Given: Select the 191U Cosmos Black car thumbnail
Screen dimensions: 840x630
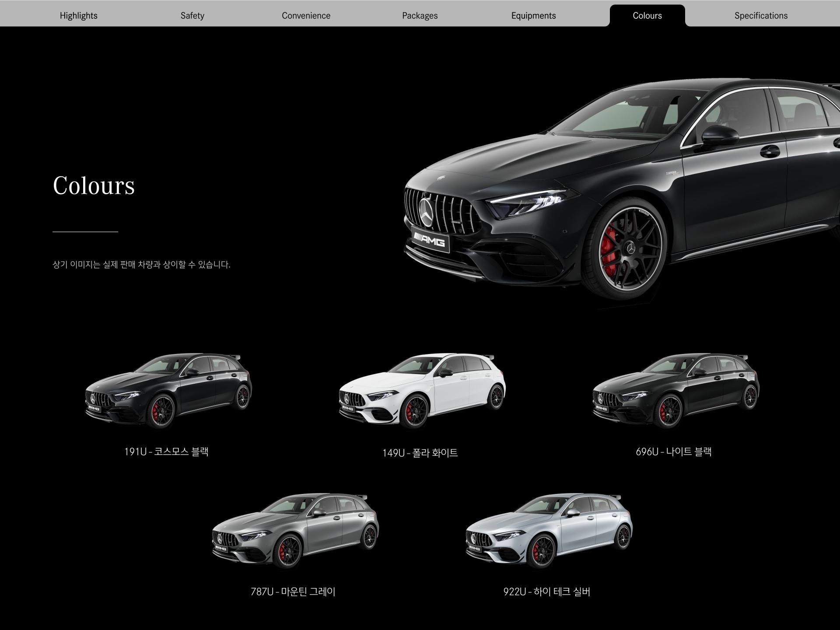Looking at the screenshot, I should [168, 391].
